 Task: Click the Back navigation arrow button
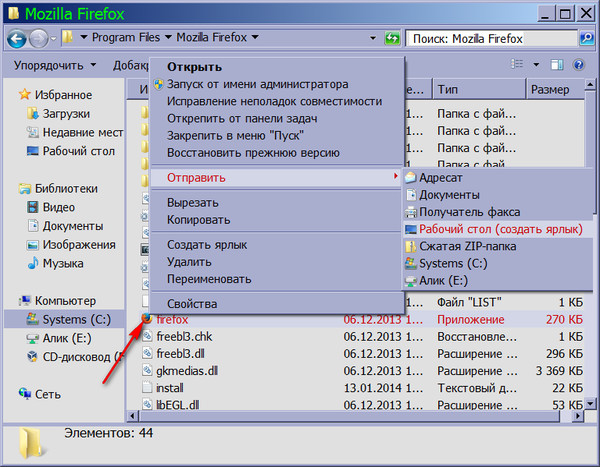[x=16, y=38]
